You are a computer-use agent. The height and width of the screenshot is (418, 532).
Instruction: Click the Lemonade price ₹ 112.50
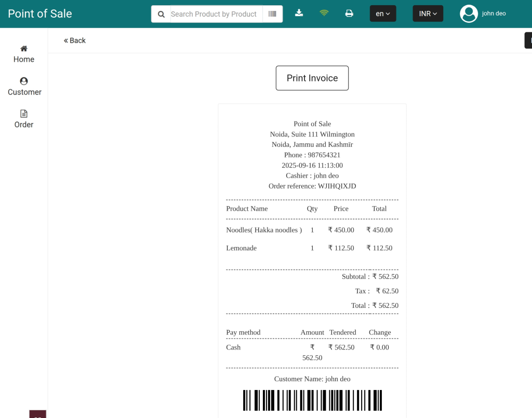tap(341, 248)
